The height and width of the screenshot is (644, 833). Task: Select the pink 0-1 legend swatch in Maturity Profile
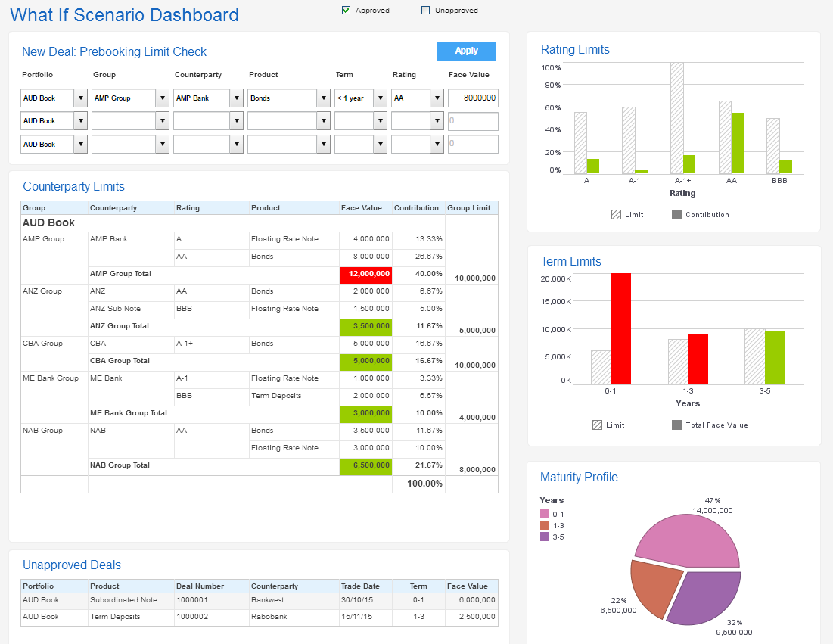pyautogui.click(x=546, y=514)
